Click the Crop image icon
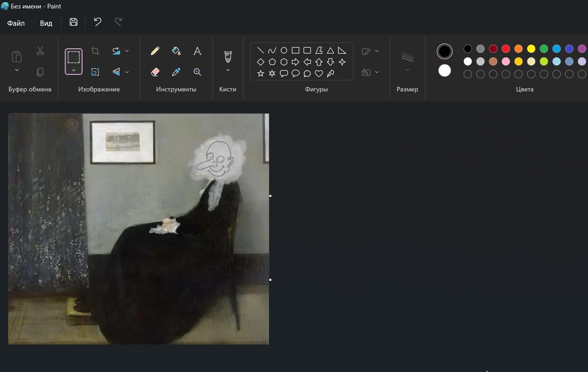 pos(95,51)
